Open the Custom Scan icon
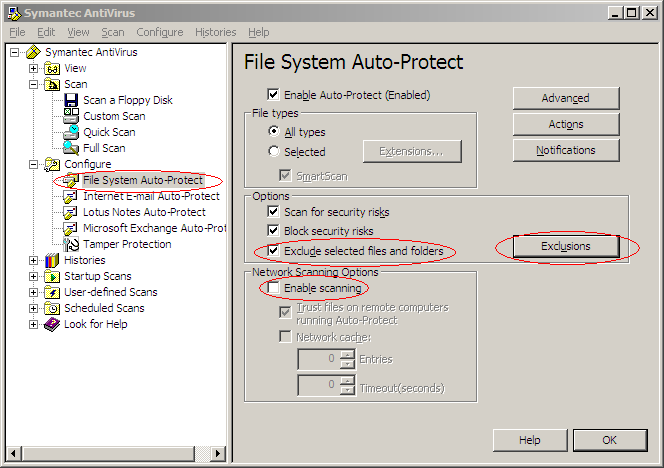 click(71, 116)
